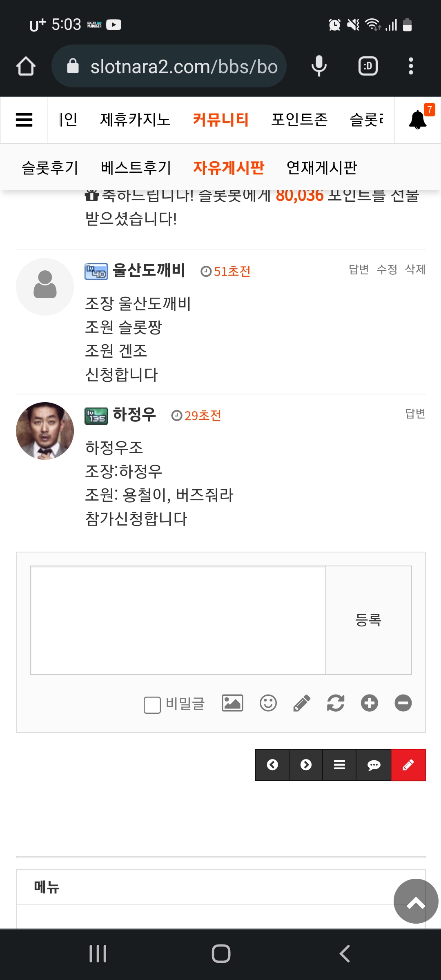Attach an image using the picture icon
Screen dimensions: 441x980
click(x=232, y=703)
